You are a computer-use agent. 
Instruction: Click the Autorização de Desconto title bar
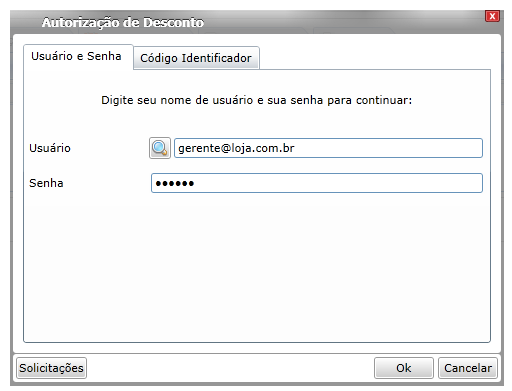pos(247,22)
